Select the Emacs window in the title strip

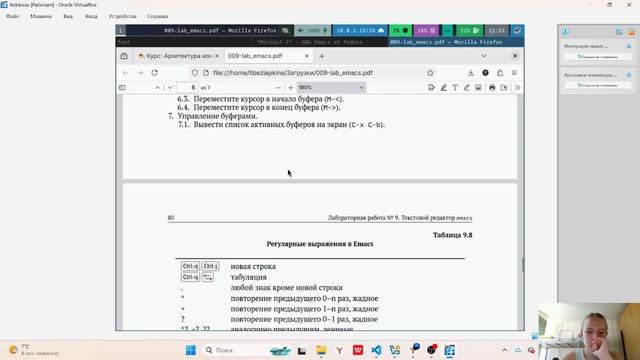click(309, 42)
